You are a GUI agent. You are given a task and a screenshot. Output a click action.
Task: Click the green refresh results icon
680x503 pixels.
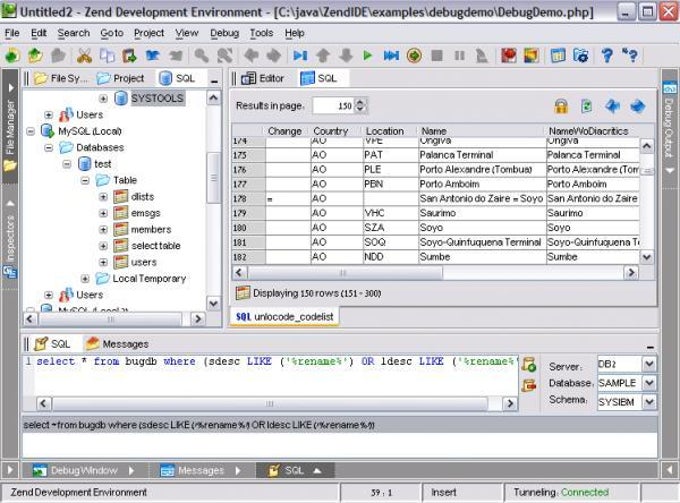click(x=587, y=106)
